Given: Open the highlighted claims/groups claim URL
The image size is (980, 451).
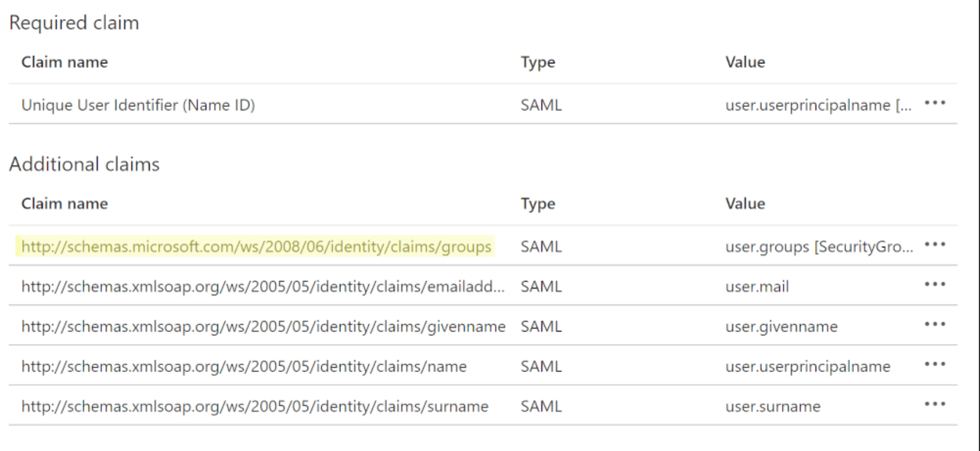Looking at the screenshot, I should pos(256,247).
